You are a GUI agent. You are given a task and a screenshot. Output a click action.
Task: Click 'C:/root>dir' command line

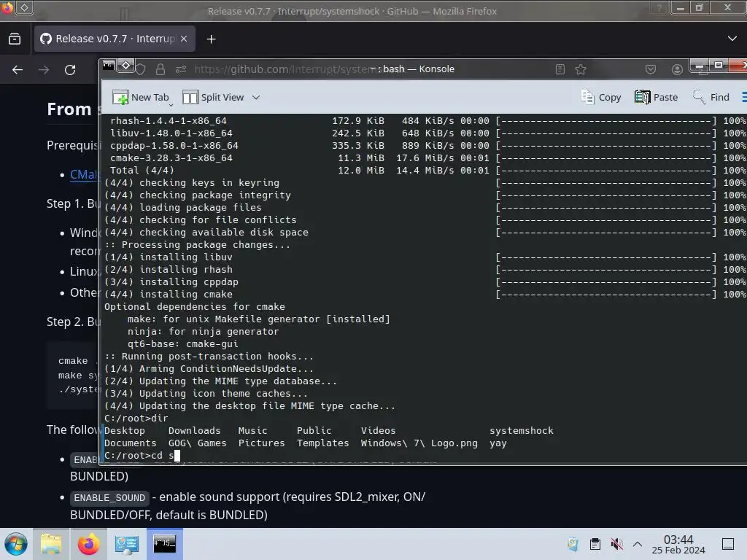click(x=136, y=418)
